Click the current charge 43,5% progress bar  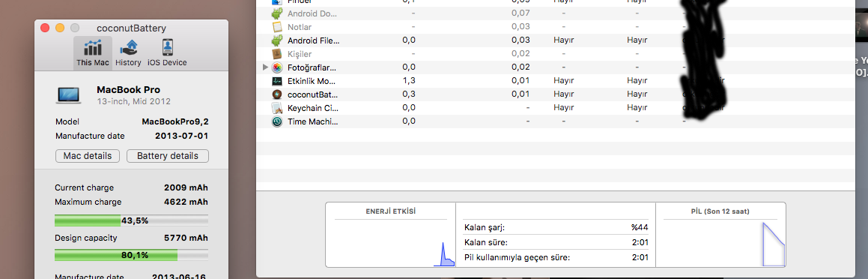[x=131, y=220]
